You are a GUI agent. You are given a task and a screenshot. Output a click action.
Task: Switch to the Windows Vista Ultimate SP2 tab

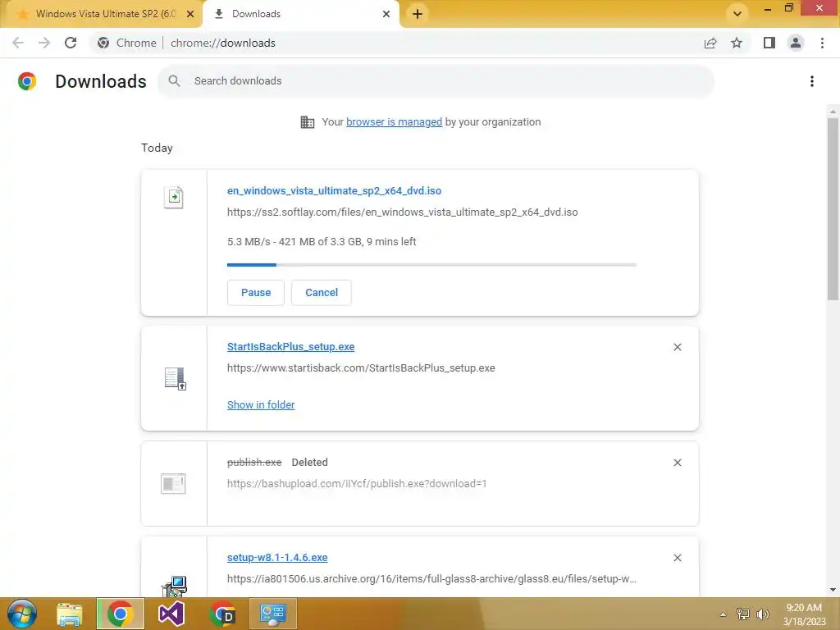101,14
